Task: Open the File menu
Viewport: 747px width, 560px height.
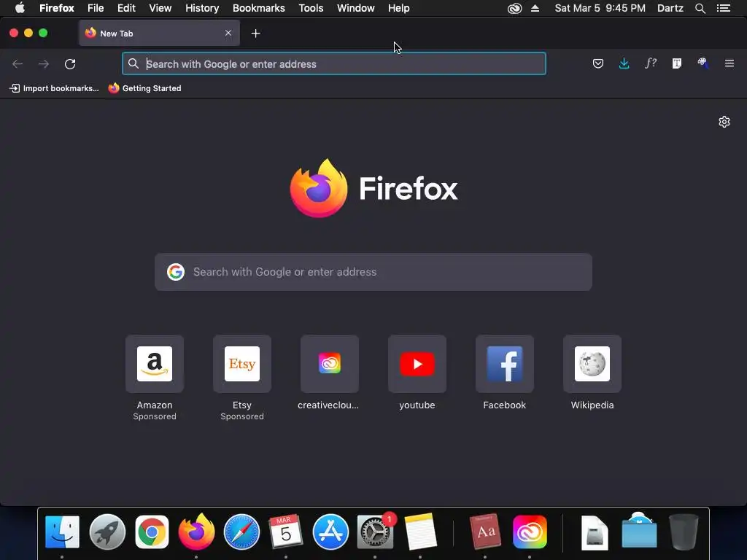Action: 96,8
